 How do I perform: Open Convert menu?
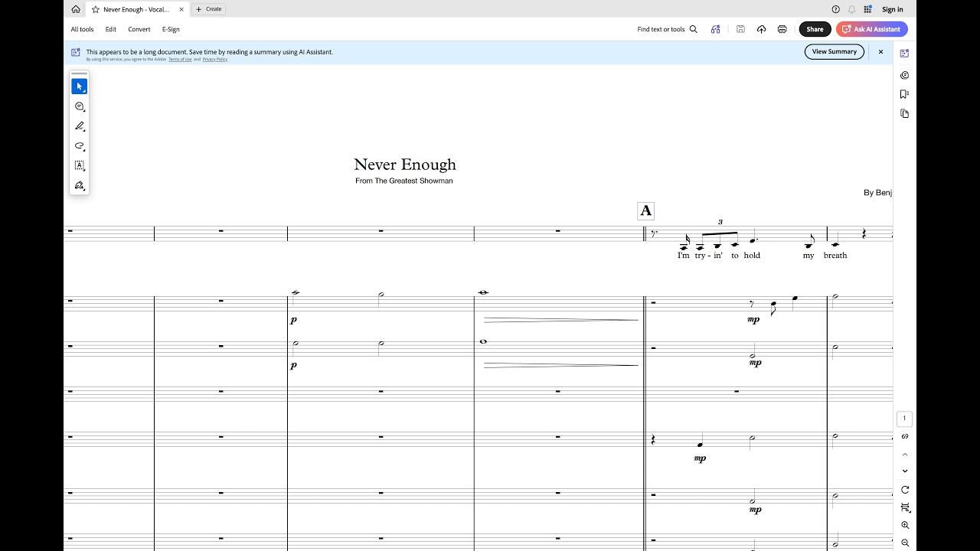[x=139, y=29]
